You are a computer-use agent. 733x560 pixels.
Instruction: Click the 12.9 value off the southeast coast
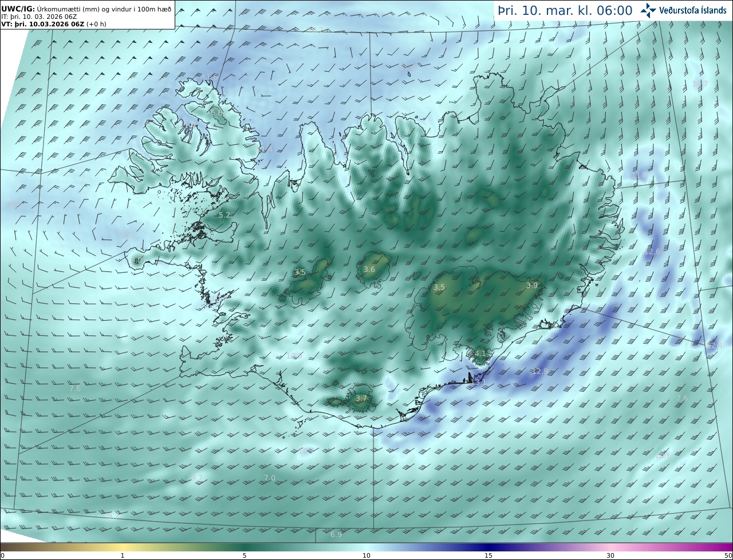coord(539,372)
